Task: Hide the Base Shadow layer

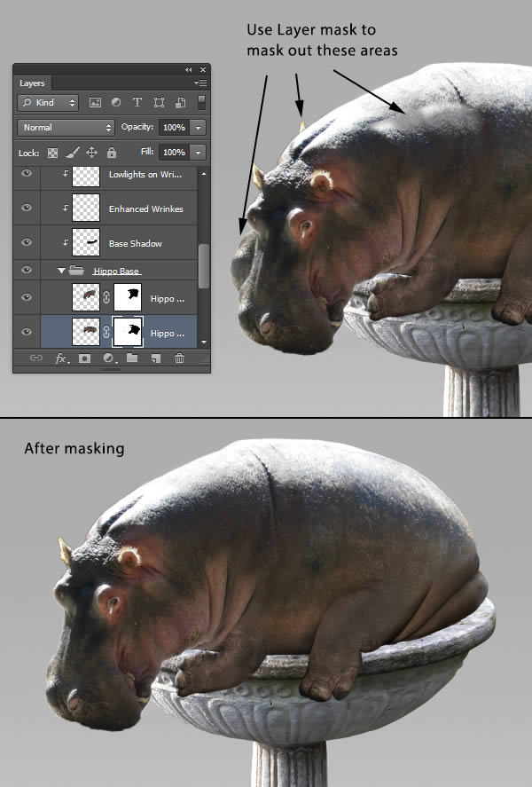Action: [x=27, y=242]
